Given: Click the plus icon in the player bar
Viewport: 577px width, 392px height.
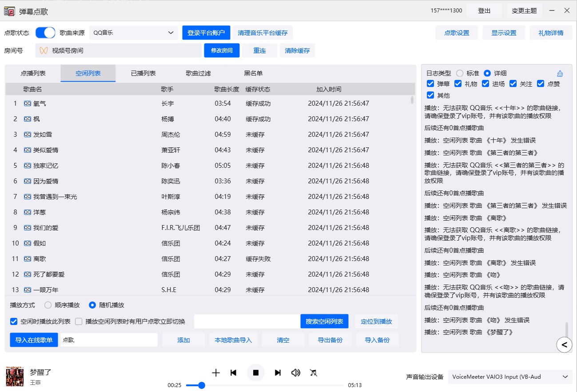Looking at the screenshot, I should coord(215,372).
